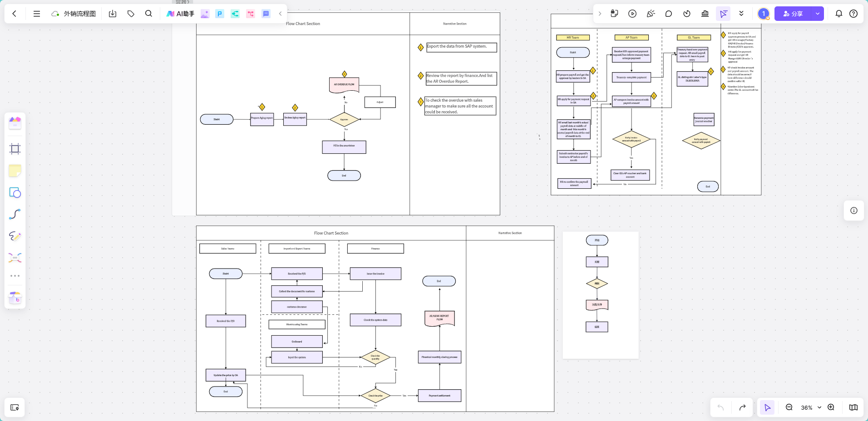Open the templates tool in left sidebar
Screen dimensions: 868x421
coord(15,122)
